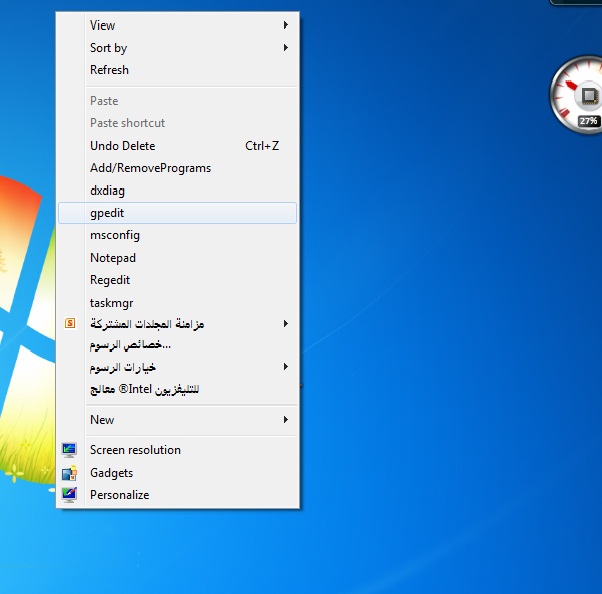Expand the View submenu arrow
The image size is (602, 594).
286,25
